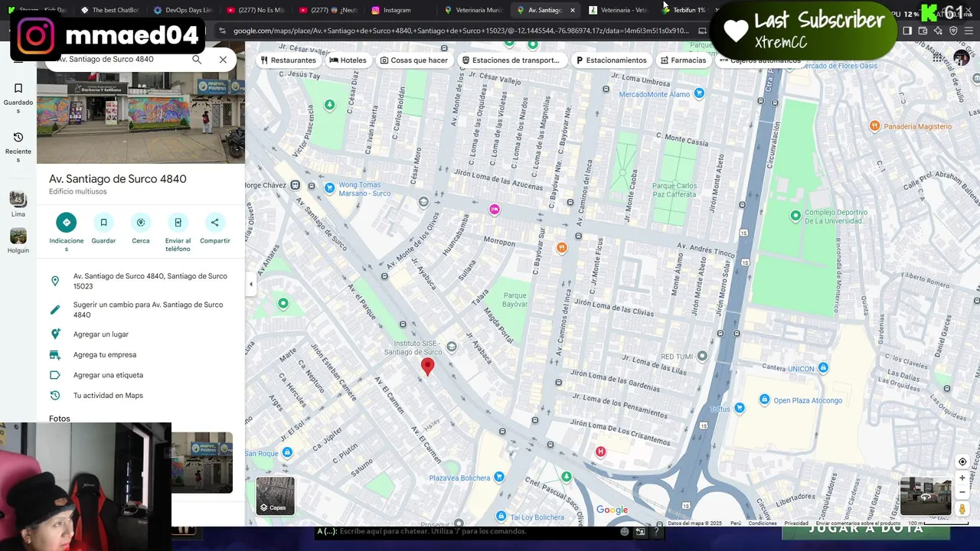Switch to the DevOps Days browser tab

click(x=183, y=10)
